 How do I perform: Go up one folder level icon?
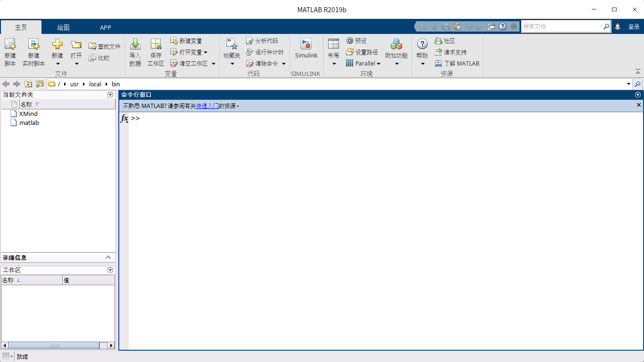pyautogui.click(x=28, y=84)
